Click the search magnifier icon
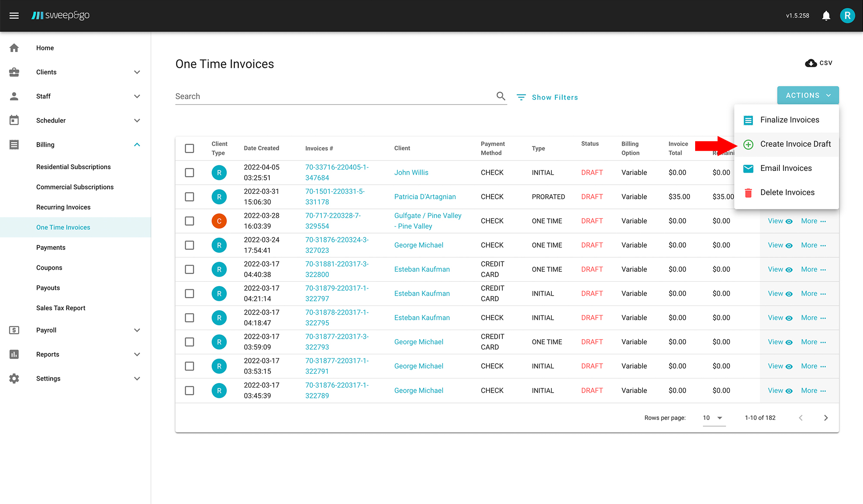The height and width of the screenshot is (504, 863). (501, 96)
